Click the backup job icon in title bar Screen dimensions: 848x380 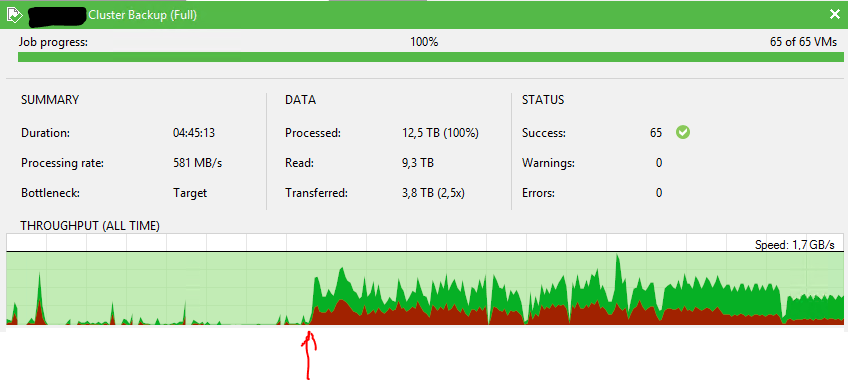(x=14, y=15)
